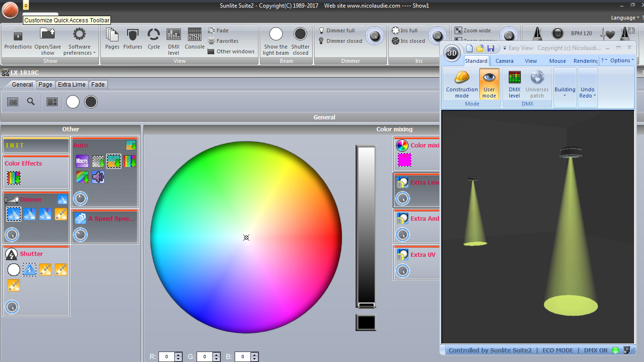Open the Pages view
This screenshot has width=644, height=362.
[x=112, y=39]
